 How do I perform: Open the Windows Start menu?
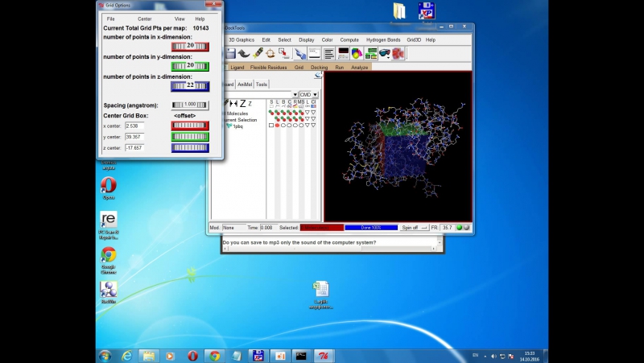point(105,356)
